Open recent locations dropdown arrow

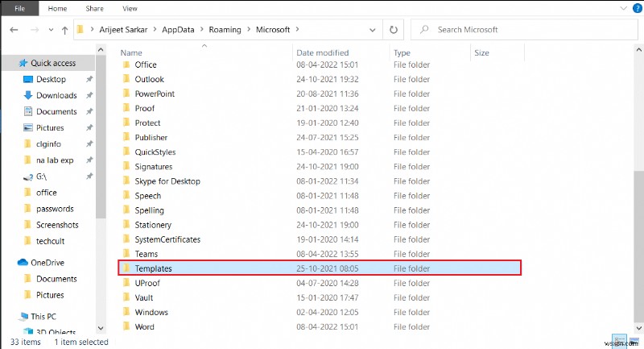click(51, 30)
